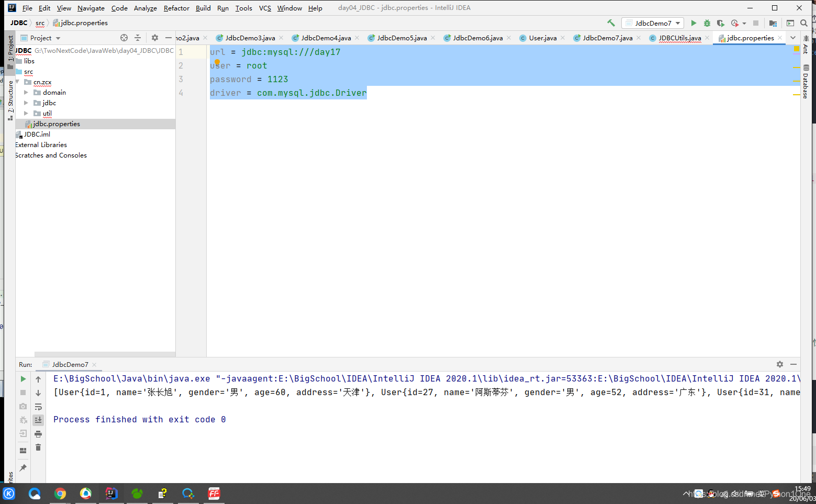The height and width of the screenshot is (504, 816).
Task: Collapse all in Project panel
Action: pos(138,38)
